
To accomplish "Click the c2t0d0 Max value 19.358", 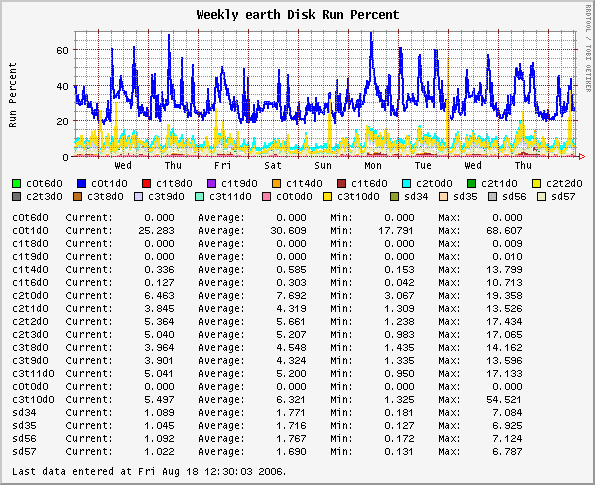I will 504,296.
